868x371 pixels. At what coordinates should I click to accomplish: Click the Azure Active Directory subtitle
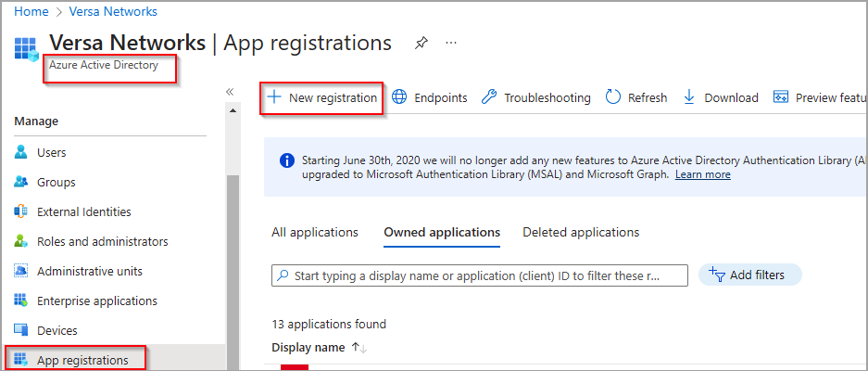point(104,65)
